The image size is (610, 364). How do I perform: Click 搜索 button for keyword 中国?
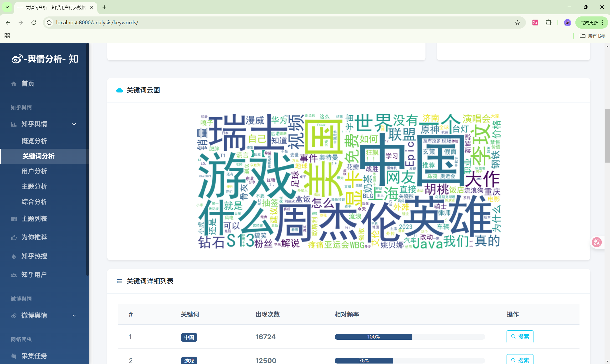[519, 337]
